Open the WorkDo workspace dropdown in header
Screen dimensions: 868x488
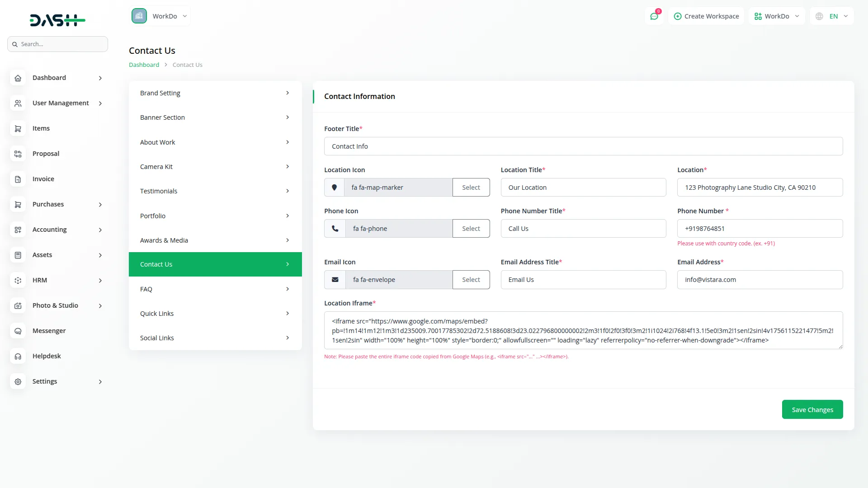(x=776, y=16)
